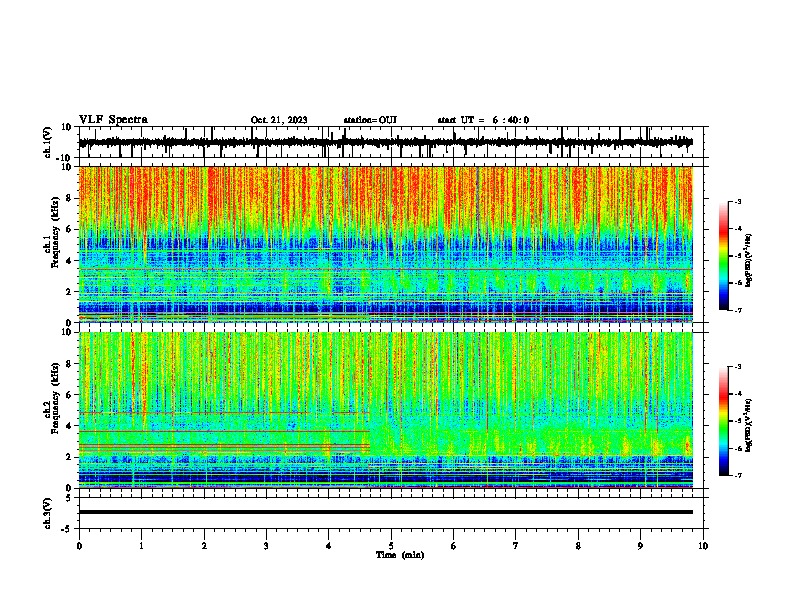This screenshot has height=612, width=792.
Task: Click time axis tick label "2"
Action: tap(204, 546)
